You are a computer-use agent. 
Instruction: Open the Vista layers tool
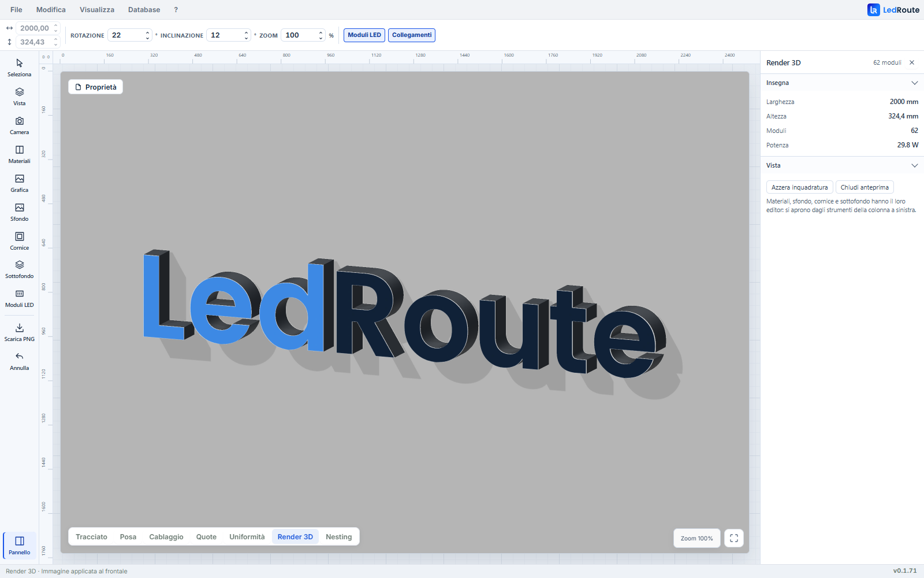tap(19, 97)
